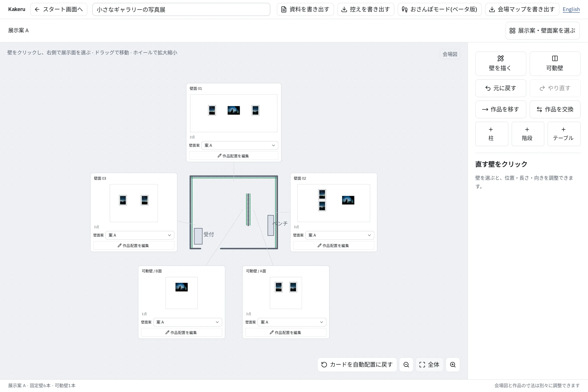Click 作品配置を編集 in 可動壁 / B面 card

[x=182, y=333]
